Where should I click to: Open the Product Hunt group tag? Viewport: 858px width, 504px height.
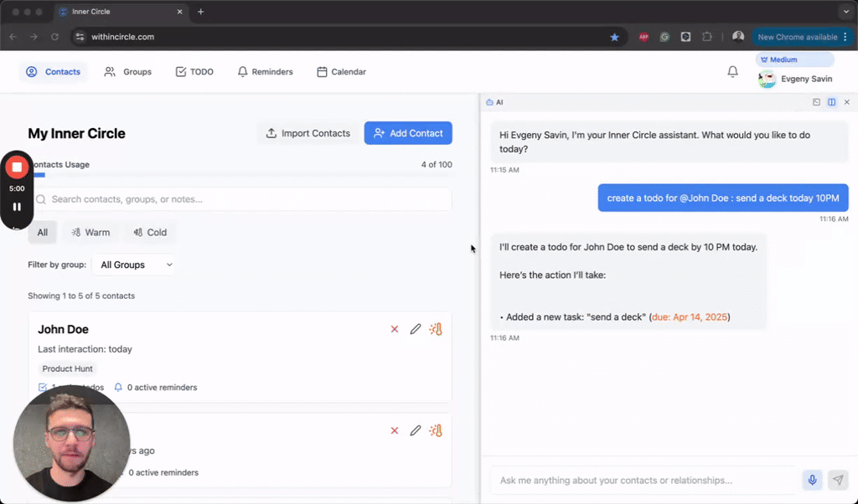click(67, 368)
